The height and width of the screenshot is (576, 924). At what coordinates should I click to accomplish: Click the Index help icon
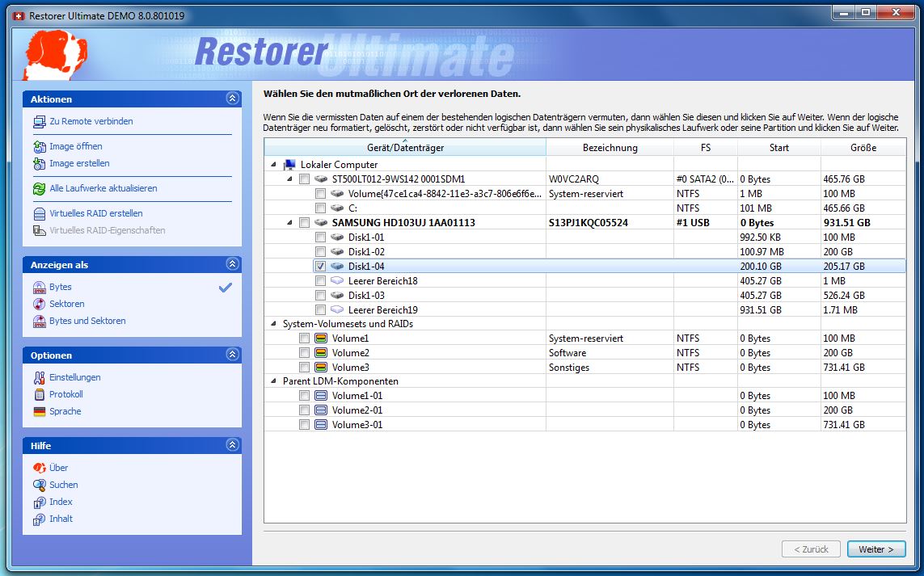(40, 502)
